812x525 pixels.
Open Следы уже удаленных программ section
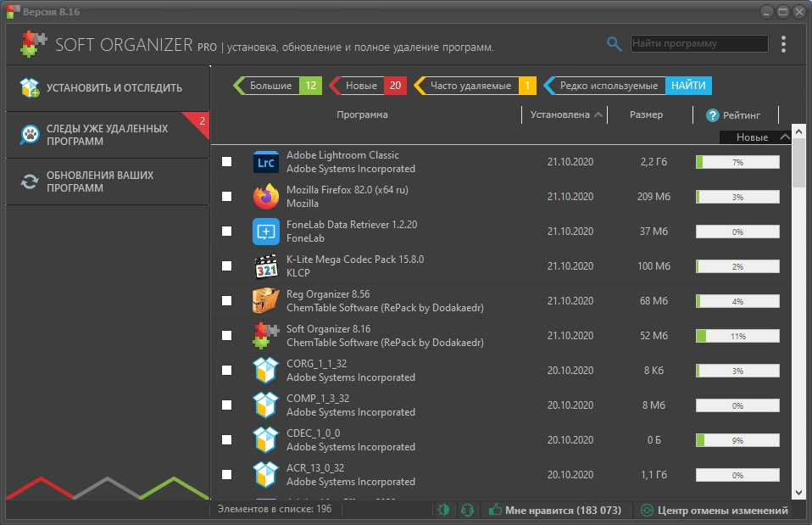pos(108,135)
